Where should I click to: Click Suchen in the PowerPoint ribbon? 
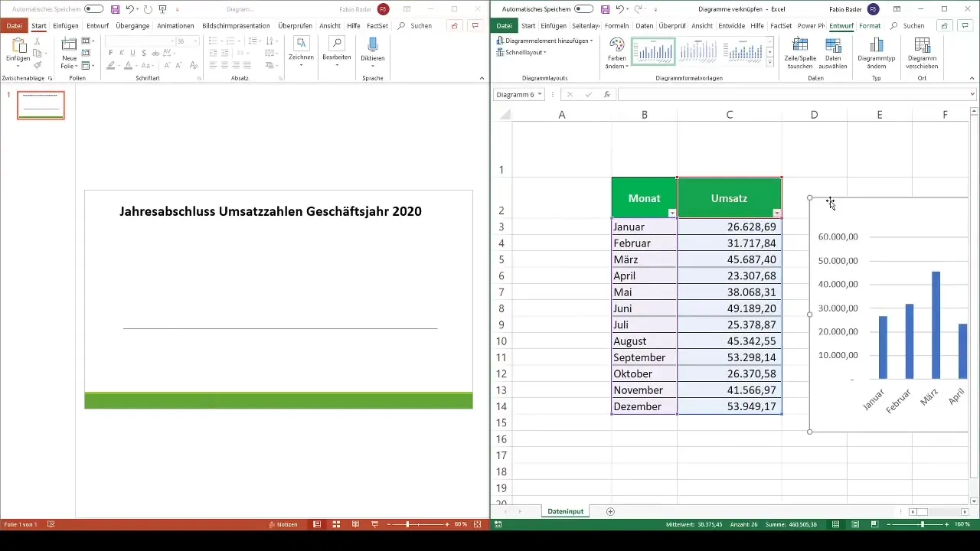tap(415, 25)
